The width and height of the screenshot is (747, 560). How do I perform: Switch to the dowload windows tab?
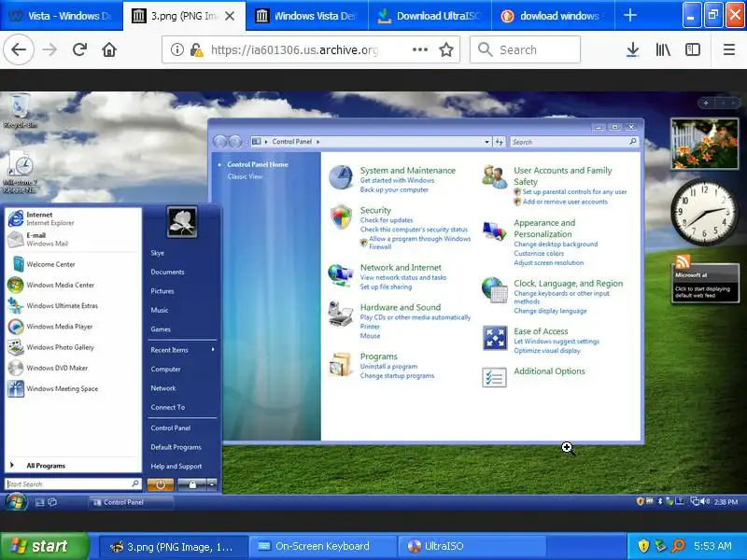[553, 16]
